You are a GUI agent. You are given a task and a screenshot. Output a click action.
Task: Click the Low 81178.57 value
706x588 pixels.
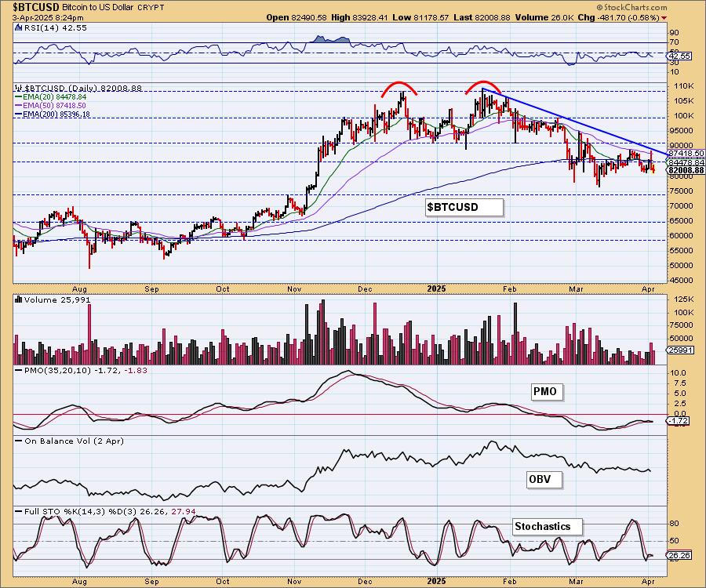[420, 17]
